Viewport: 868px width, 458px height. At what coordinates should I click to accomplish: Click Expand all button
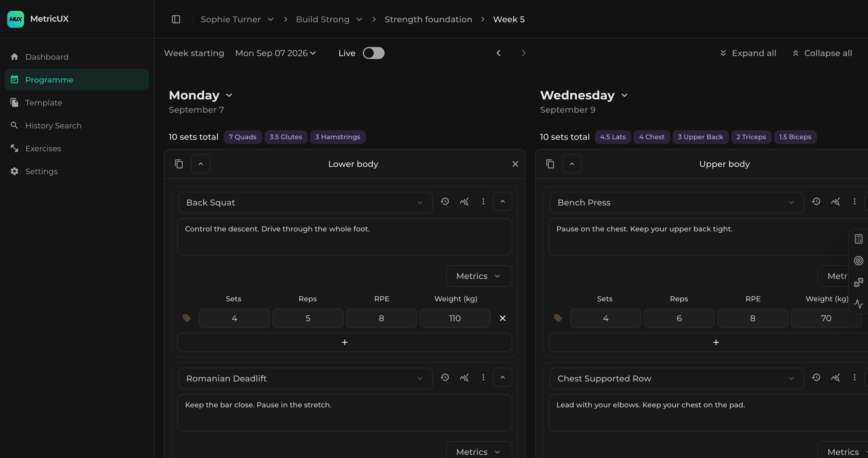point(748,53)
